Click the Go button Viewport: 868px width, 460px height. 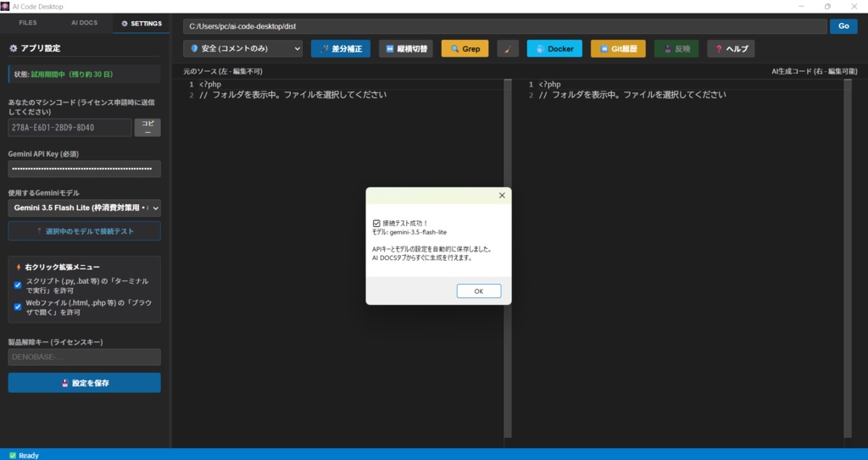pos(843,26)
